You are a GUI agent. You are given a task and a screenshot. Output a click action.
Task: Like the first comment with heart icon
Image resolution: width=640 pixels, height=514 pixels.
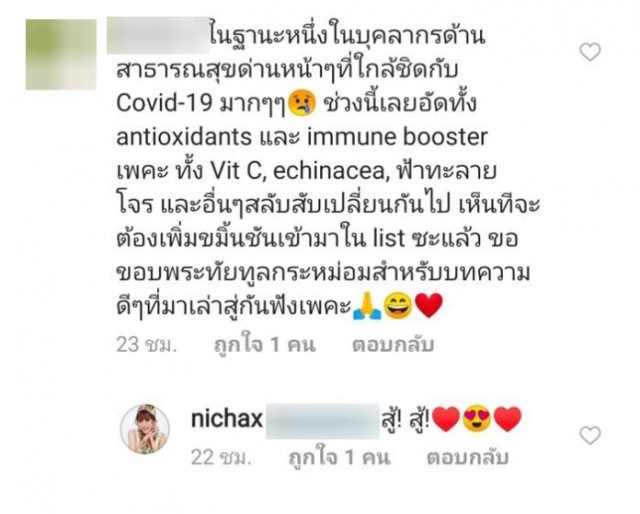(590, 52)
